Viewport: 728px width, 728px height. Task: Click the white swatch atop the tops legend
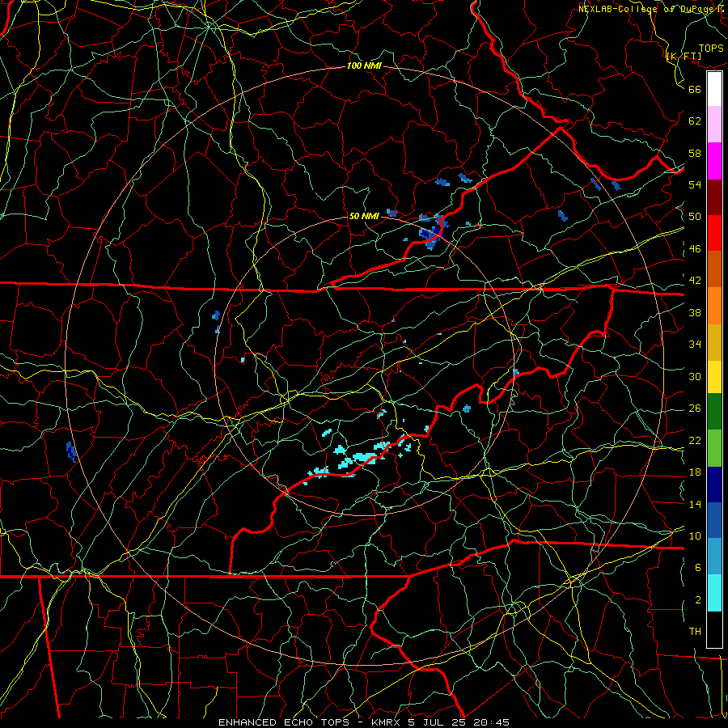click(x=714, y=89)
